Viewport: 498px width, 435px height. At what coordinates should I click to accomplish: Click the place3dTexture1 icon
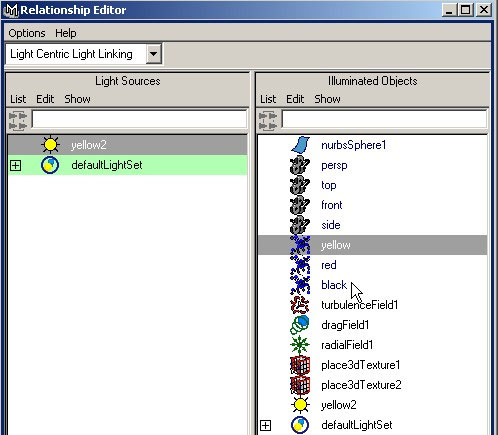click(300, 365)
